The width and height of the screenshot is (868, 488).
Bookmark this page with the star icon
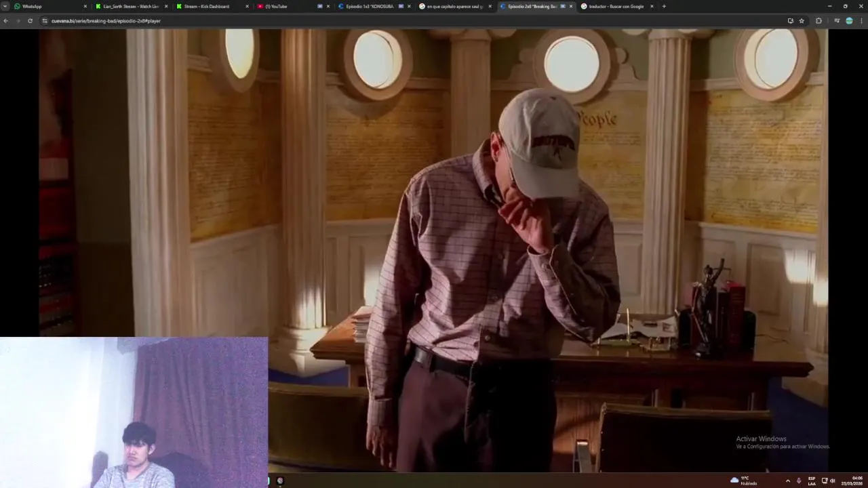802,21
